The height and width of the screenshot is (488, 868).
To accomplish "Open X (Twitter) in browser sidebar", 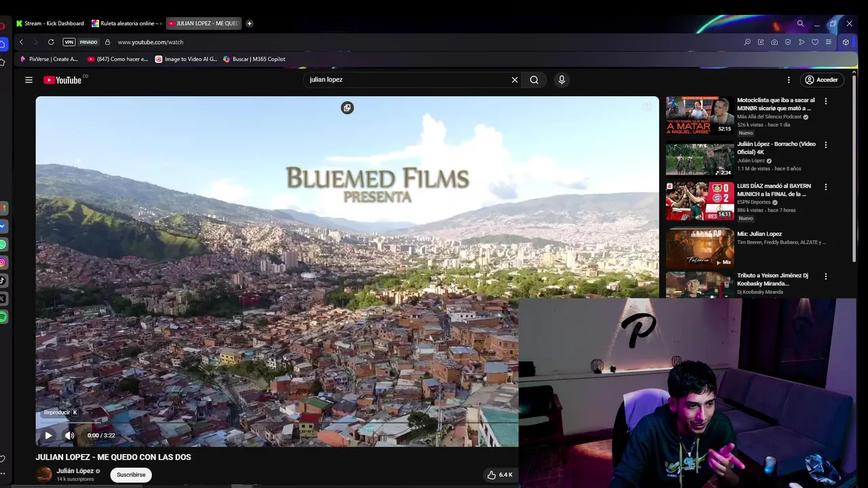I will coord(3,298).
